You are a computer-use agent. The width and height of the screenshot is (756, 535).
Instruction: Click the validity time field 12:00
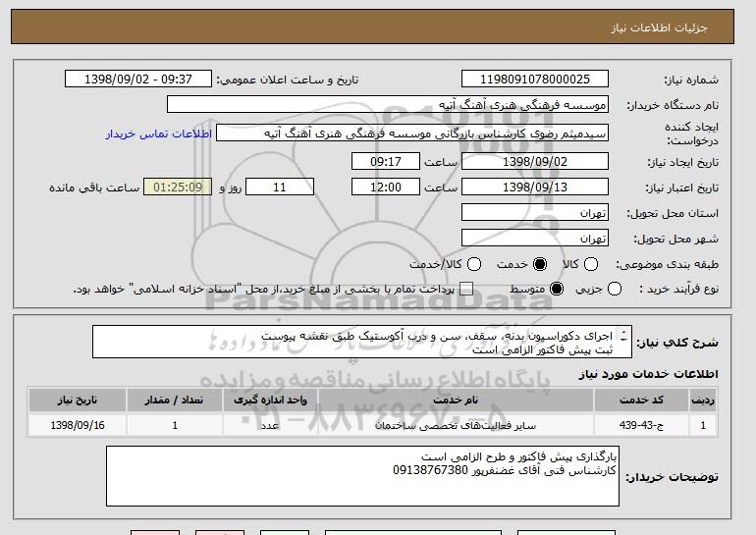pyautogui.click(x=386, y=187)
